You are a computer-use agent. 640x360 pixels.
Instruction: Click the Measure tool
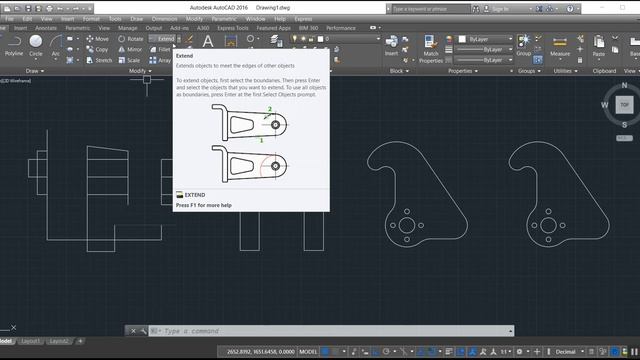(x=560, y=47)
